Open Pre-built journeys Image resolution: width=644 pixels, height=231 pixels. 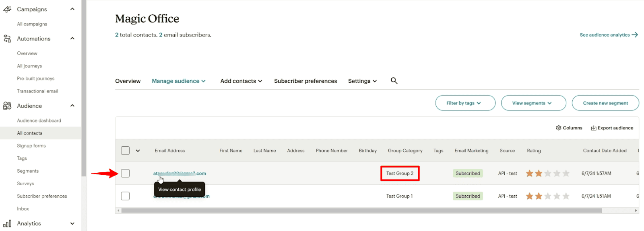[x=35, y=78]
